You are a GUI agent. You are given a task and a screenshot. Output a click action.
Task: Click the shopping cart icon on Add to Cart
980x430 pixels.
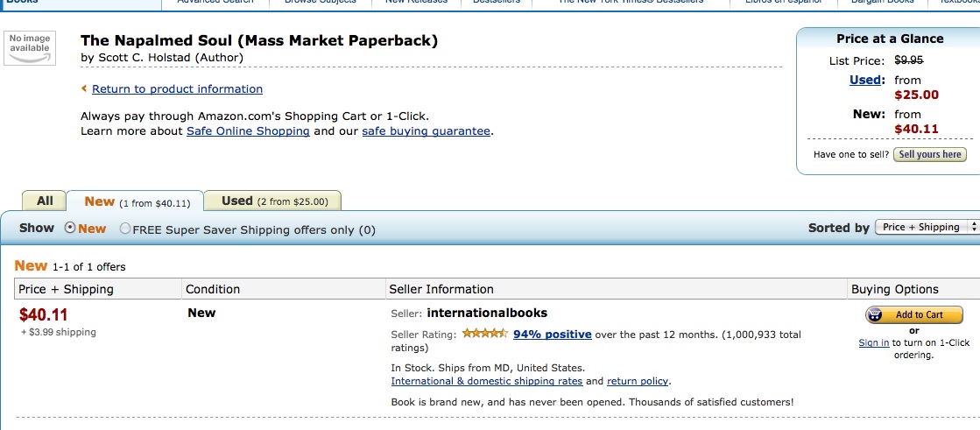coord(876,315)
